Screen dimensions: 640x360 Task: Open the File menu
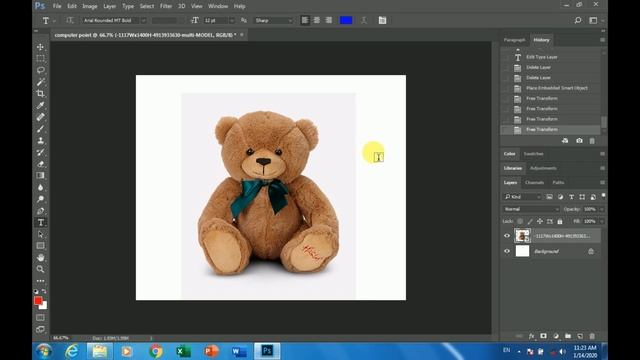point(57,6)
